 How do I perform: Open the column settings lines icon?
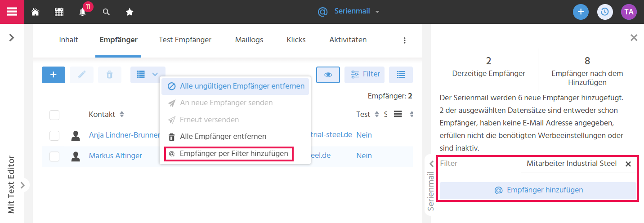[x=398, y=114]
